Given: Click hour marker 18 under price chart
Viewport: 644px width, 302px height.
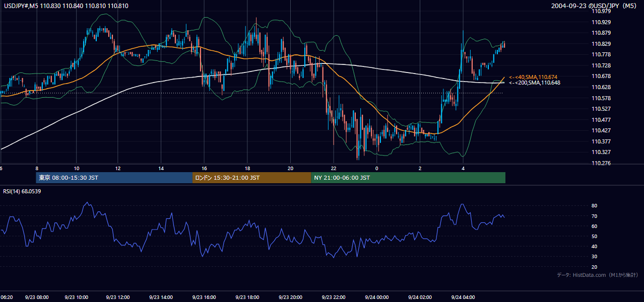Looking at the screenshot, I should pos(247,168).
